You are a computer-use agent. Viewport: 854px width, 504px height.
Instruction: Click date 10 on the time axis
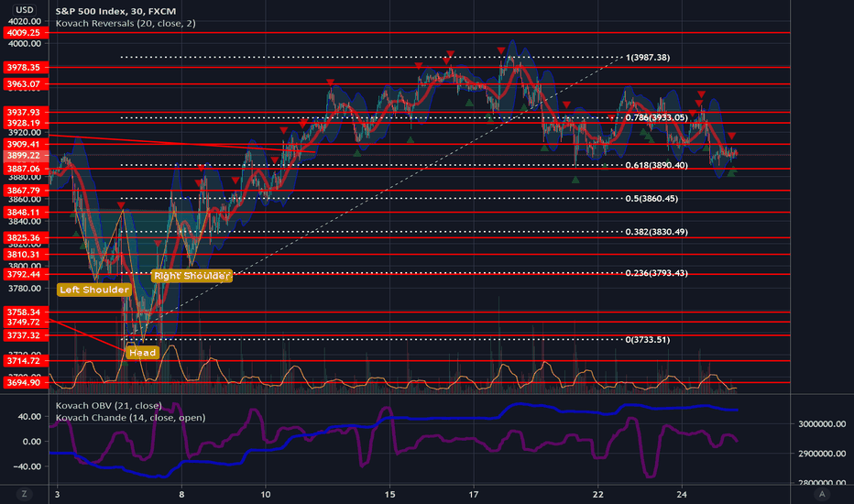click(x=265, y=495)
